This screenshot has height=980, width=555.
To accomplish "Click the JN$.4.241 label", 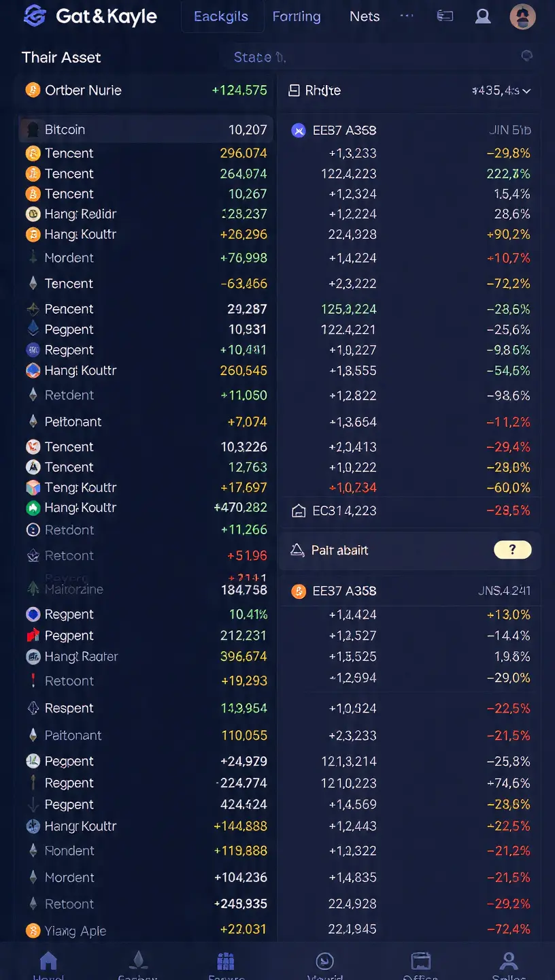I will 504,591.
